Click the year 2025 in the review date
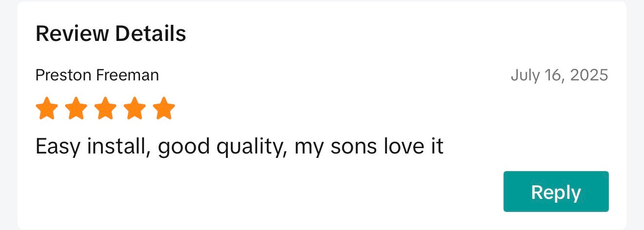 click(589, 75)
